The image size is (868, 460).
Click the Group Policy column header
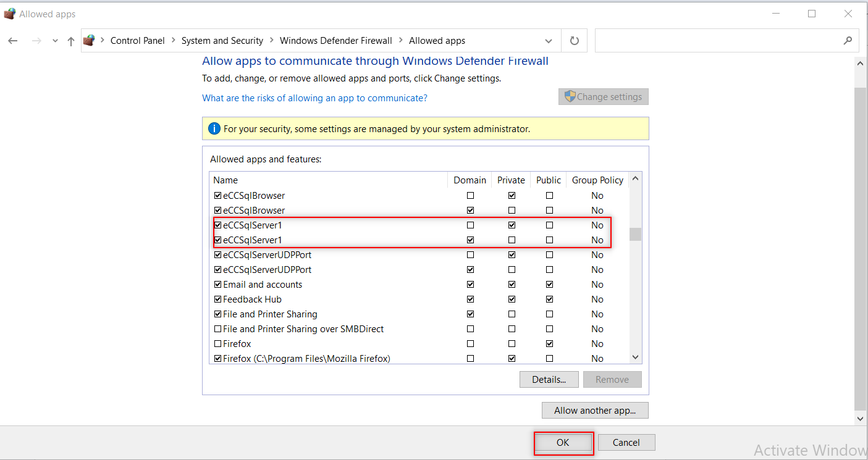pyautogui.click(x=597, y=180)
